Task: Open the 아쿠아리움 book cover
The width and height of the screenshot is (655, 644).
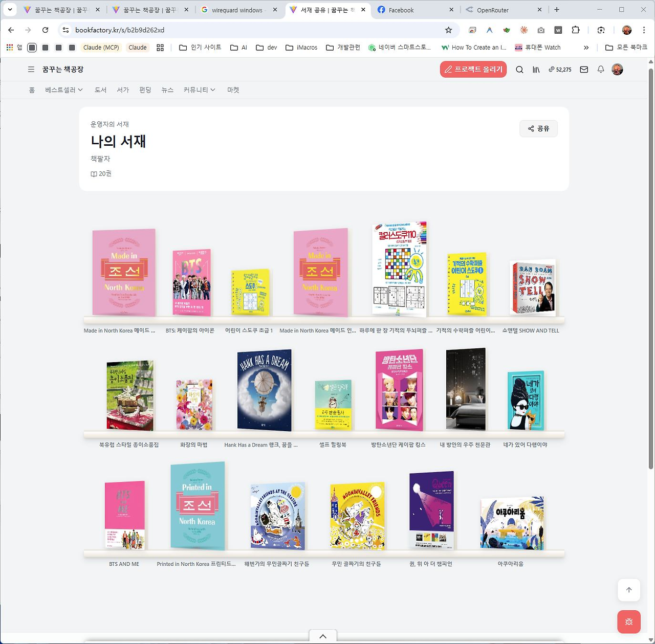Action: pos(512,523)
